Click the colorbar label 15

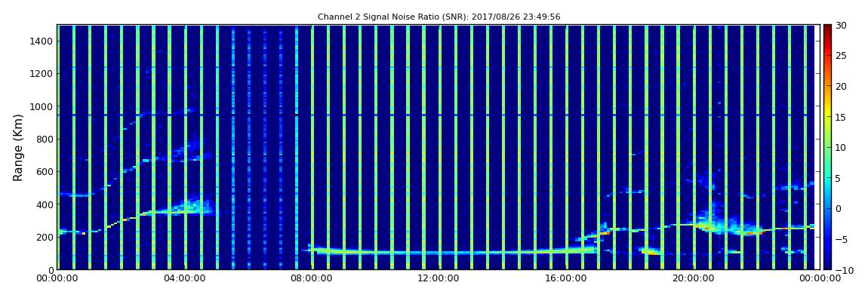[842, 117]
